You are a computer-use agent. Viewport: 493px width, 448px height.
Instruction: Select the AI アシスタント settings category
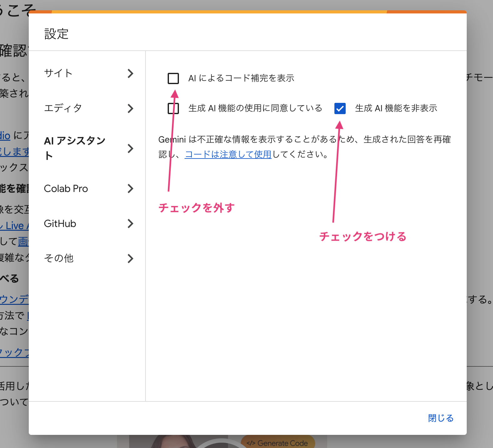[x=74, y=148]
